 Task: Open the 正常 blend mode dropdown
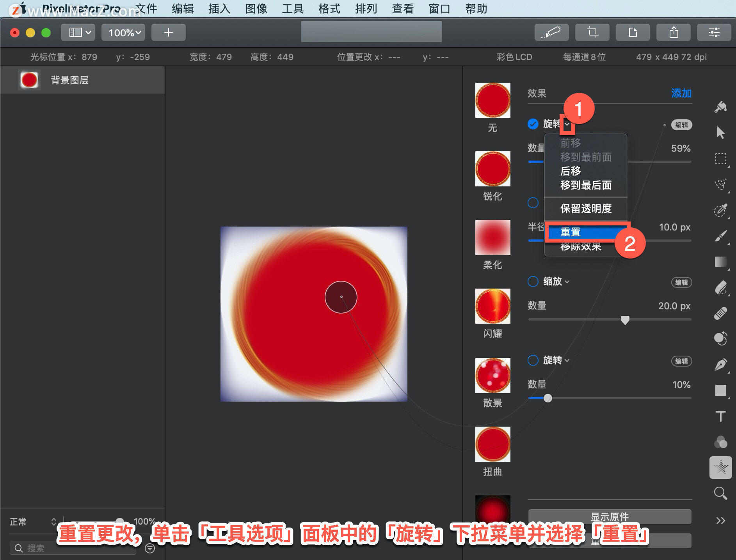pyautogui.click(x=33, y=522)
